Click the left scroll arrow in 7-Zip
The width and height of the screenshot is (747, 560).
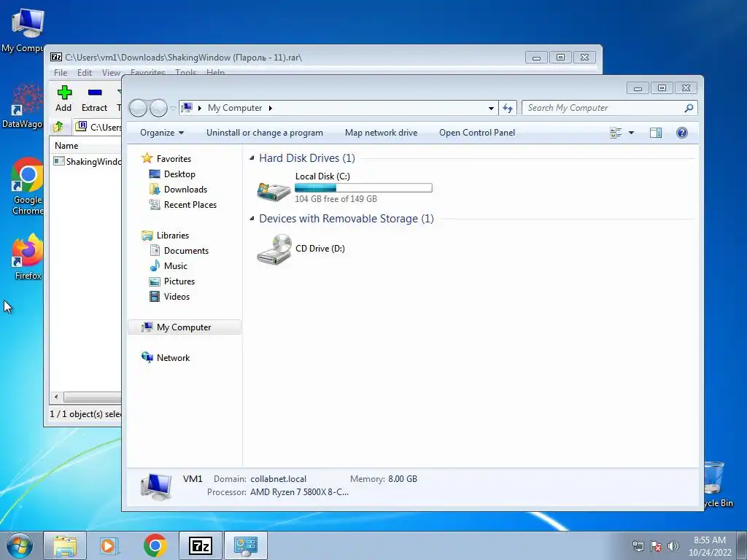click(x=56, y=397)
